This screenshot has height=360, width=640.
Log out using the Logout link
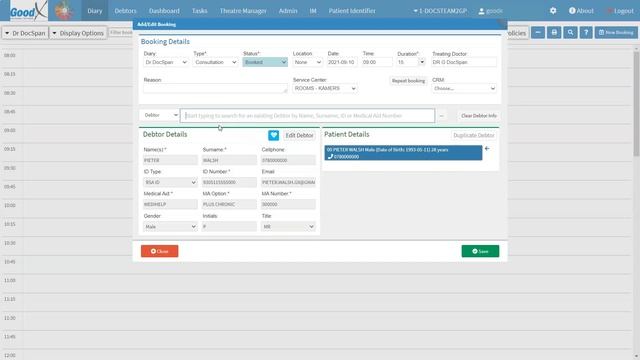point(620,11)
